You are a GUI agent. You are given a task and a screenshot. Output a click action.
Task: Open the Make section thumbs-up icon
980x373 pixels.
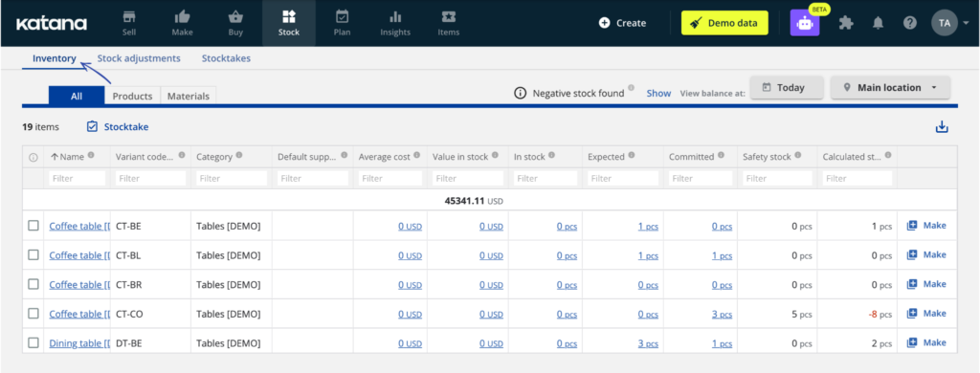[183, 17]
